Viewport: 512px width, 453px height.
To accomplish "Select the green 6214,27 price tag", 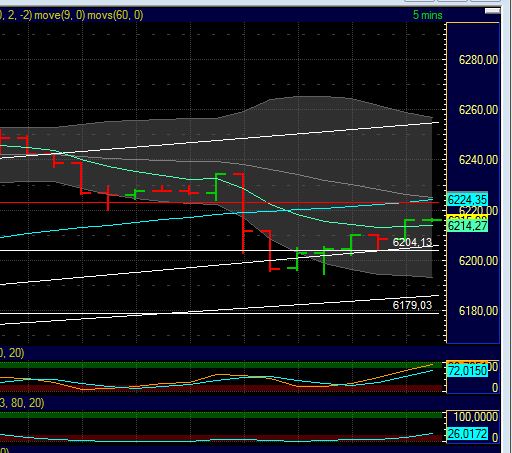I will tap(467, 226).
